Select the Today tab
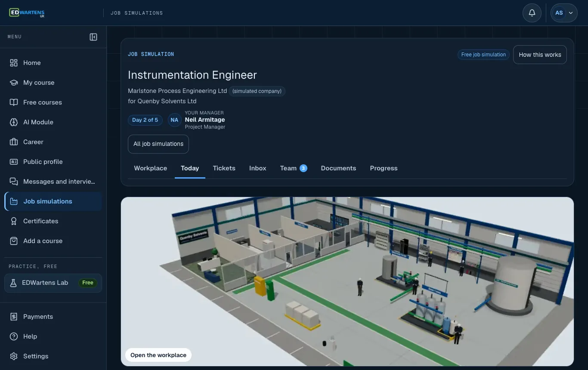Image resolution: width=588 pixels, height=370 pixels. click(190, 168)
